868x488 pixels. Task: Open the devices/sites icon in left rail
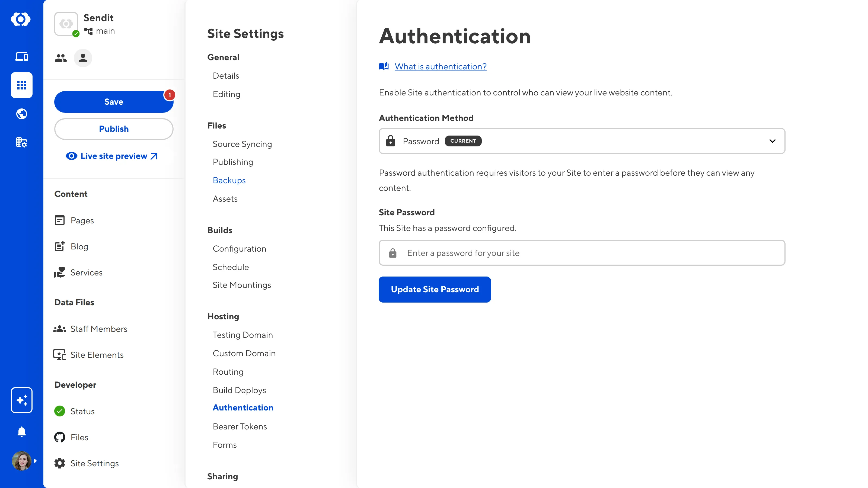tap(22, 56)
